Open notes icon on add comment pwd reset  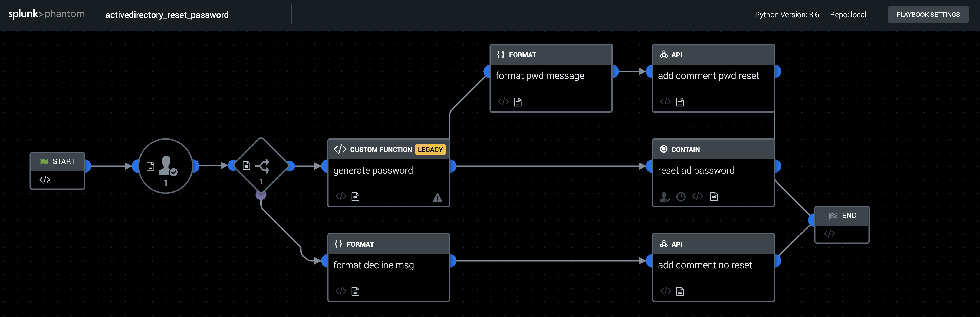coord(680,102)
